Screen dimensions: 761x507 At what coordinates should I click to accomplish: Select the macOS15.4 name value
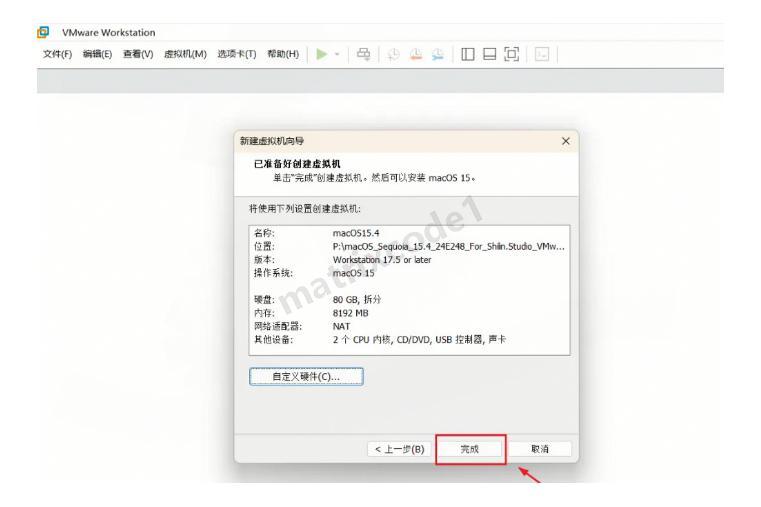[x=356, y=233]
